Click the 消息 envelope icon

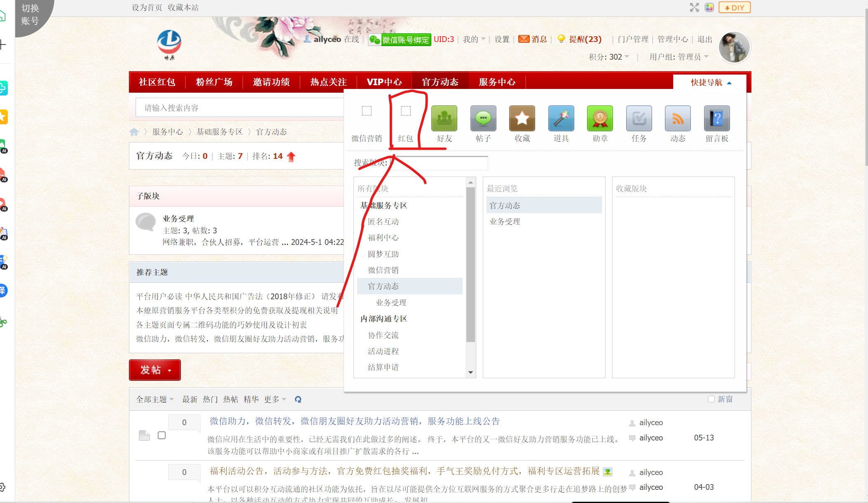(x=524, y=39)
